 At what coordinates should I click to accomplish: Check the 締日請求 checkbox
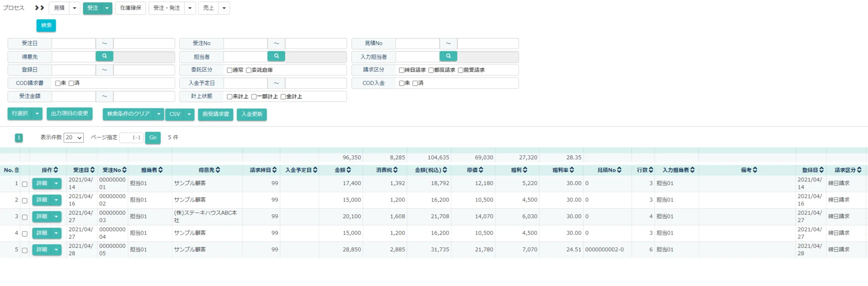[x=402, y=70]
